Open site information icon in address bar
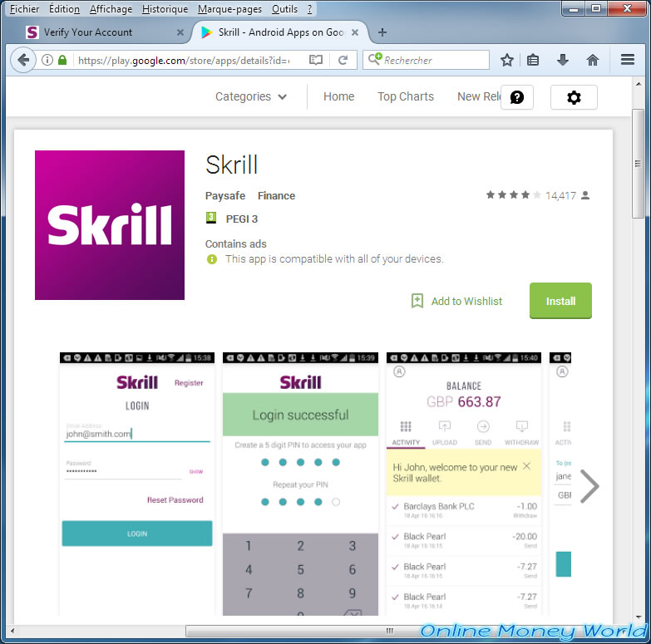 (47, 60)
